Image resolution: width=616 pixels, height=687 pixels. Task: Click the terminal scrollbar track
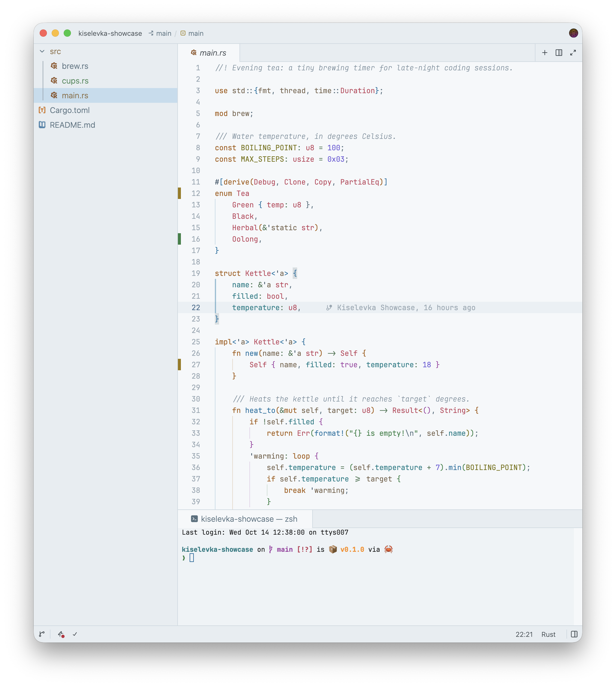(x=578, y=576)
